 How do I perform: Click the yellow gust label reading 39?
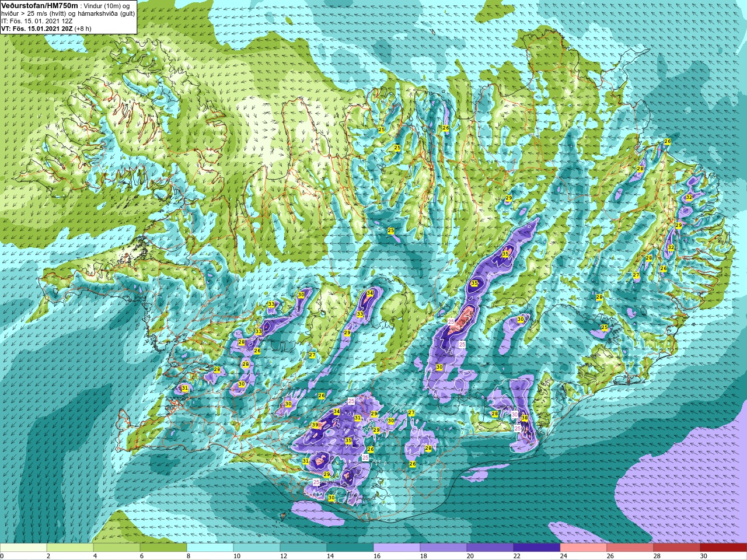pos(315,425)
